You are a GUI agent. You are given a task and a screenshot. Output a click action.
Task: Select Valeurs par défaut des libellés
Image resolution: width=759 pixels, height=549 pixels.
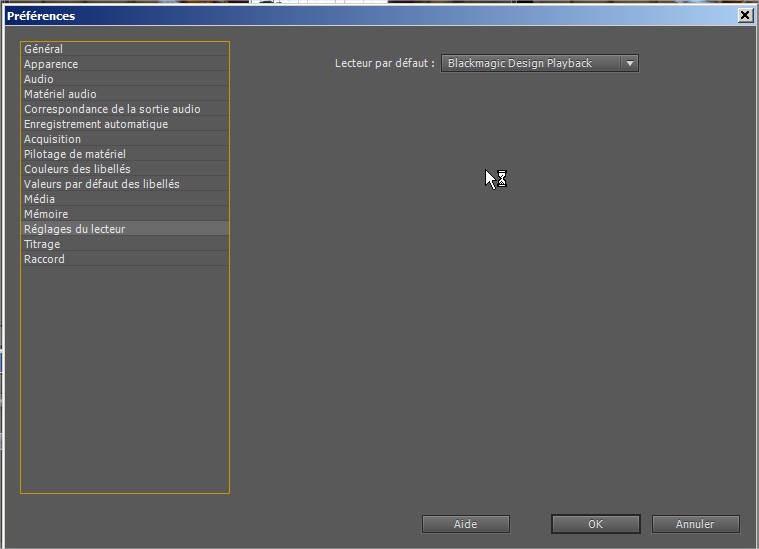125,184
